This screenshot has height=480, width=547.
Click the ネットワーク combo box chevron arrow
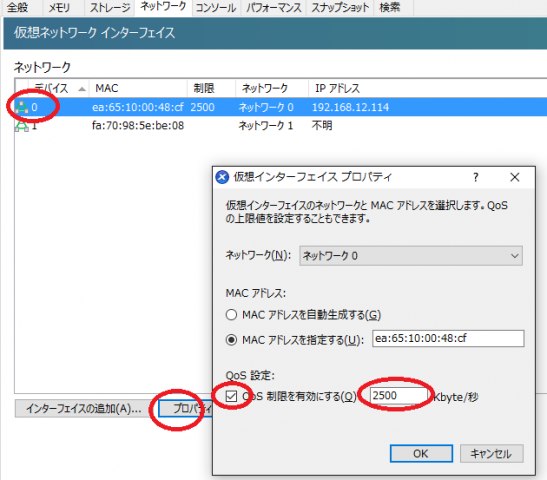tap(514, 256)
